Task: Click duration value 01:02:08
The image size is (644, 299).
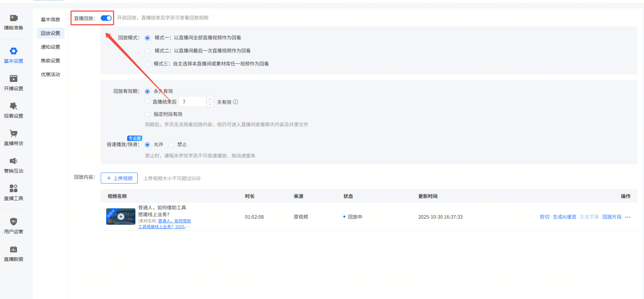Action: point(254,217)
